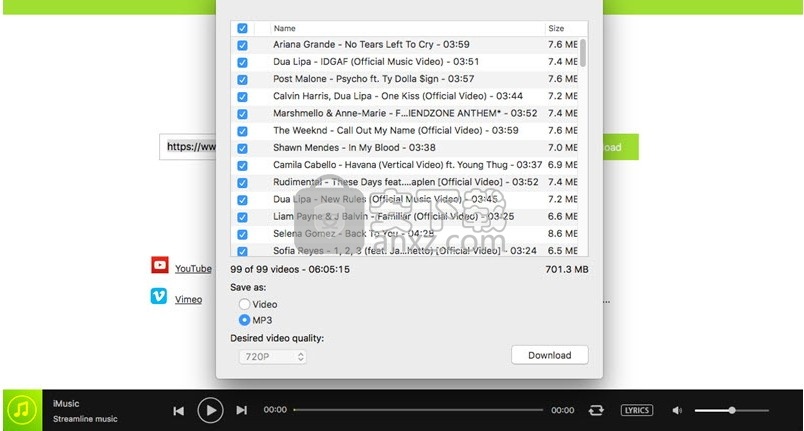The height and width of the screenshot is (431, 804).
Task: Click the video list vertical scrollbar
Action: [x=583, y=52]
